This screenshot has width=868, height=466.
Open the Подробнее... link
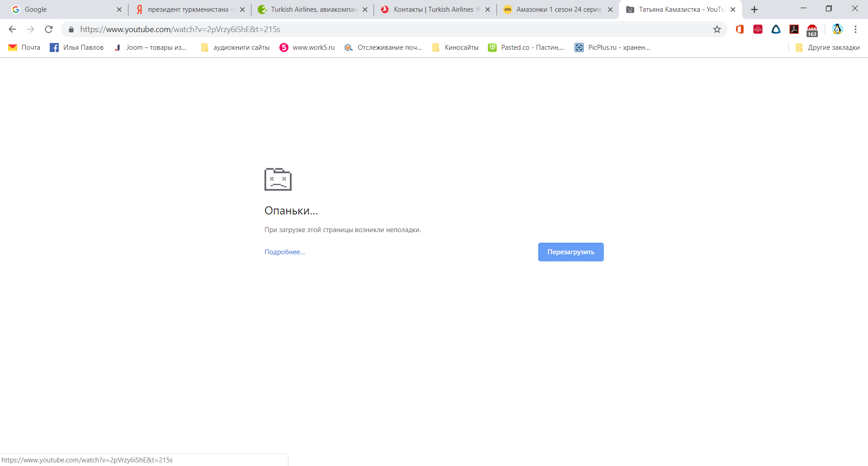[x=284, y=252]
